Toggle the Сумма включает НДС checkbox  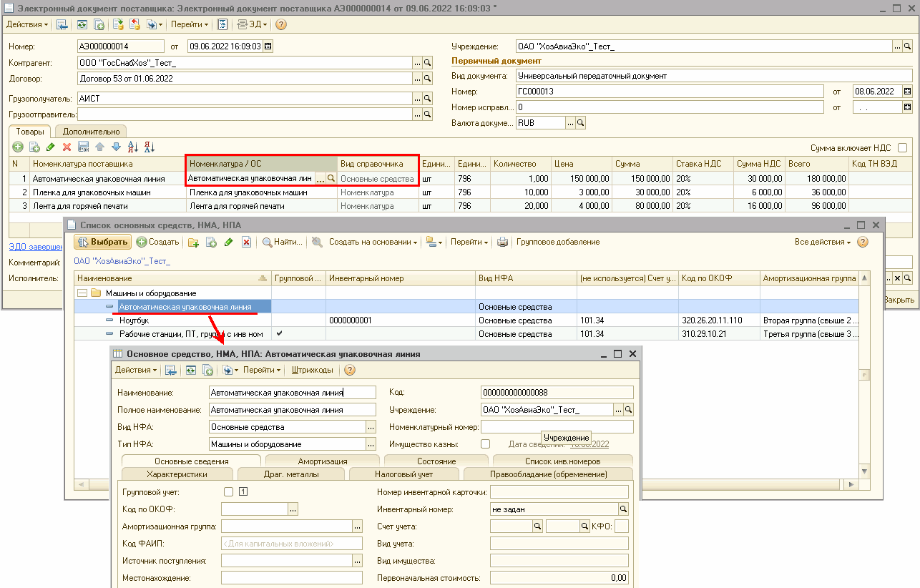[x=902, y=147]
